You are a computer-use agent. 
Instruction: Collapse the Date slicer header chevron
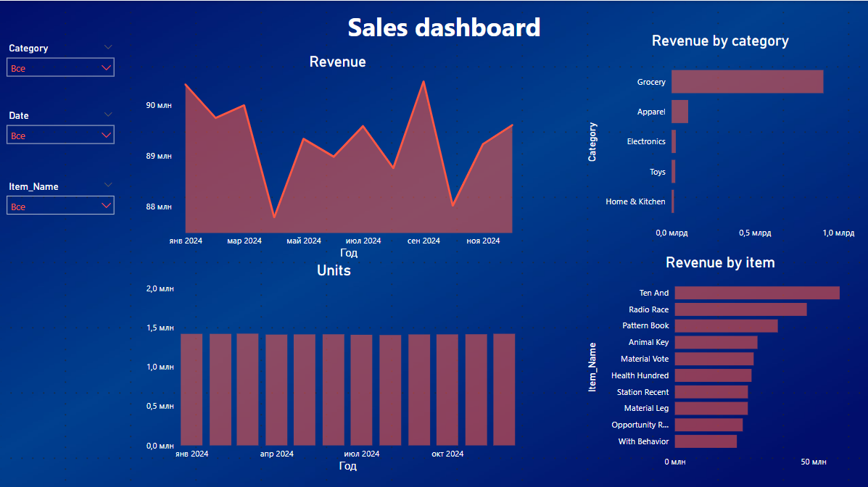point(108,115)
